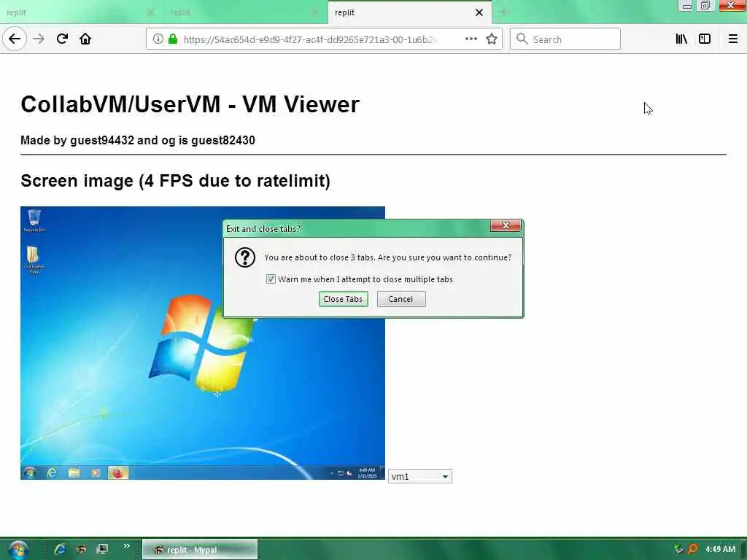Bookmark this page with the star

click(491, 39)
